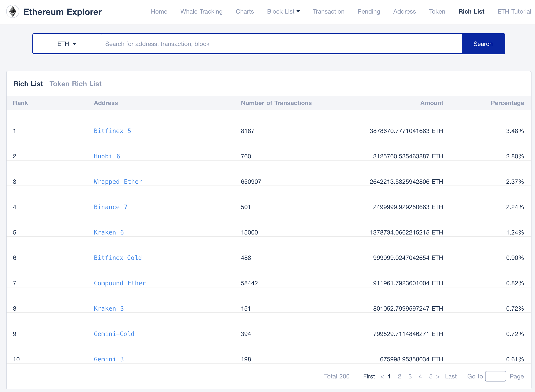Click the amount 801052.7999597247 ETH
Image resolution: width=535 pixels, height=392 pixels.
408,308
